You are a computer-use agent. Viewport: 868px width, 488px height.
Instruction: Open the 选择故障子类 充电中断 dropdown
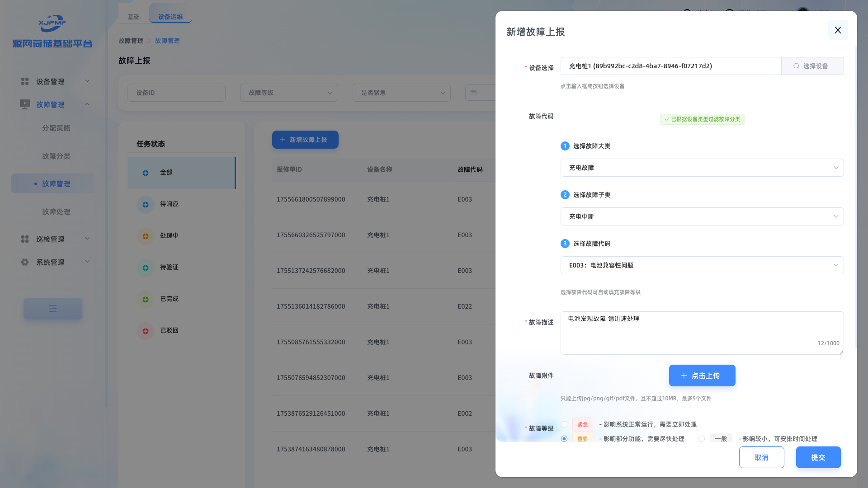pyautogui.click(x=702, y=216)
